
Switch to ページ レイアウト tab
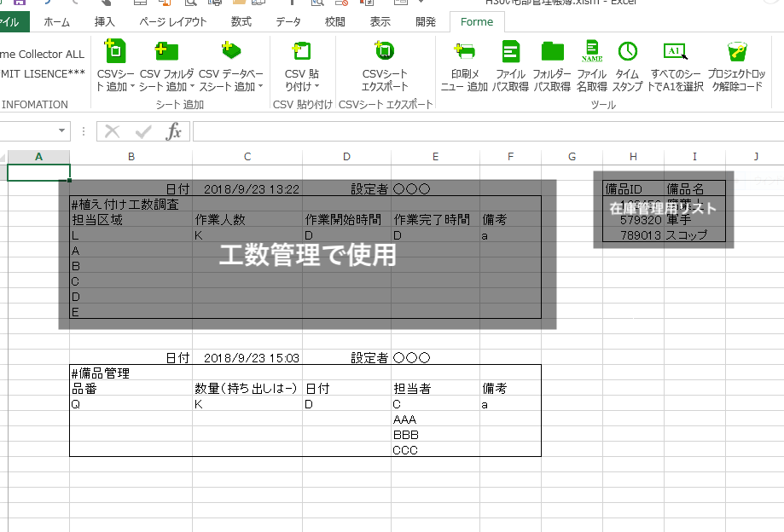point(173,22)
